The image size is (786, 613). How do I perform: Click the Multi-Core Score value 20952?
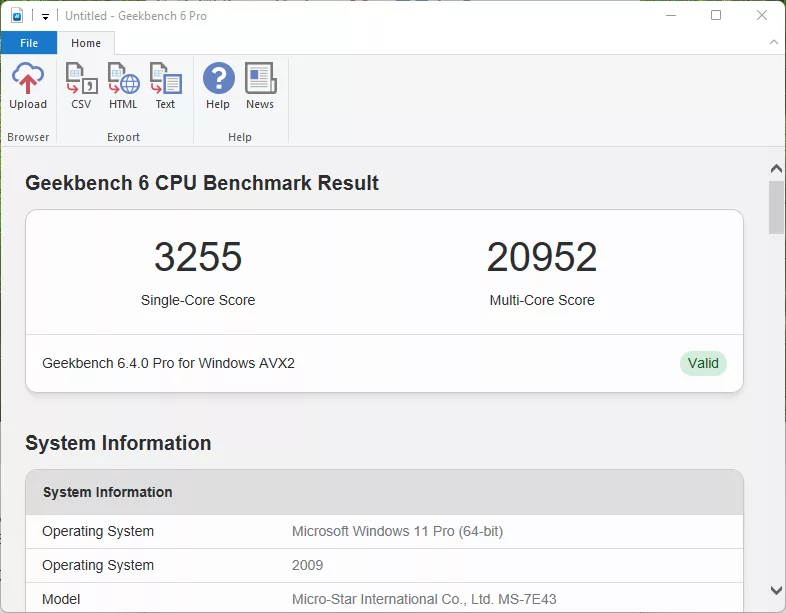click(542, 257)
